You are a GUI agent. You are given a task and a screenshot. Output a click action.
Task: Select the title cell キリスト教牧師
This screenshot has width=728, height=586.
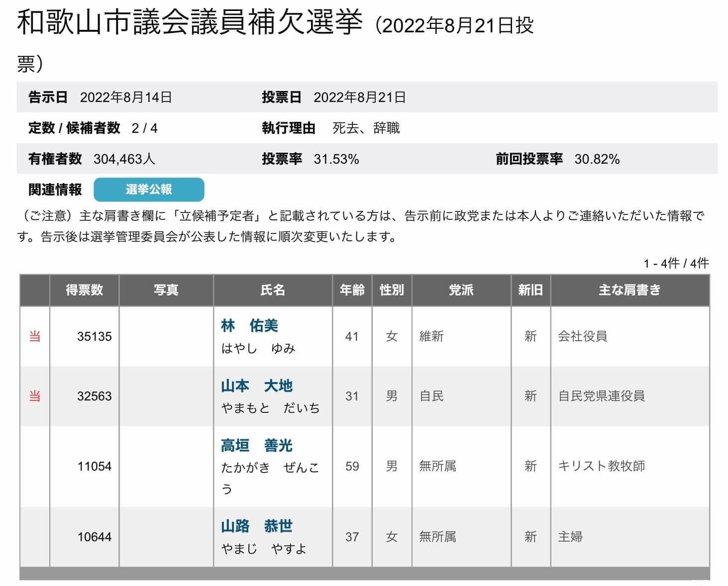pyautogui.click(x=602, y=467)
